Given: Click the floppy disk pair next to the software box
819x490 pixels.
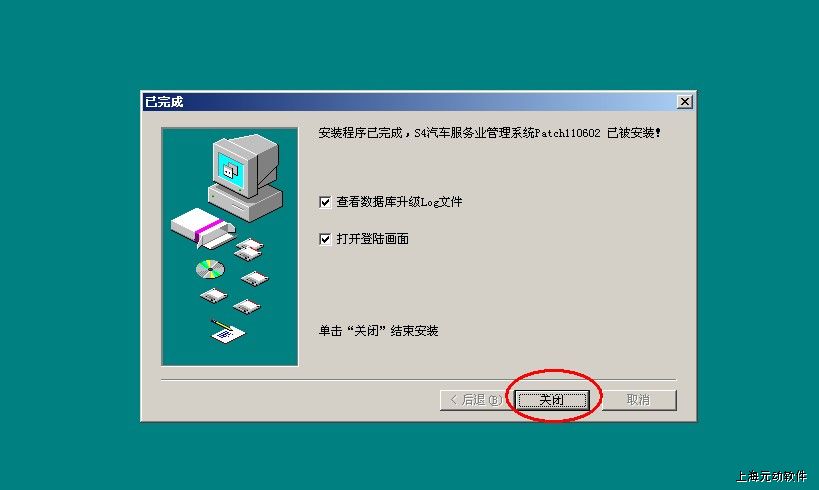Looking at the screenshot, I should [x=250, y=249].
